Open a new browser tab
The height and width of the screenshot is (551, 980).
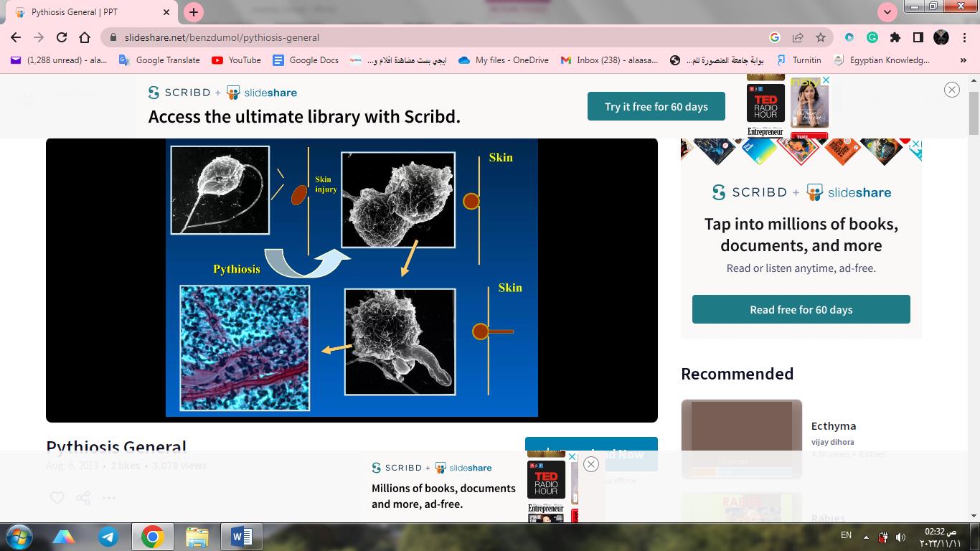[194, 12]
